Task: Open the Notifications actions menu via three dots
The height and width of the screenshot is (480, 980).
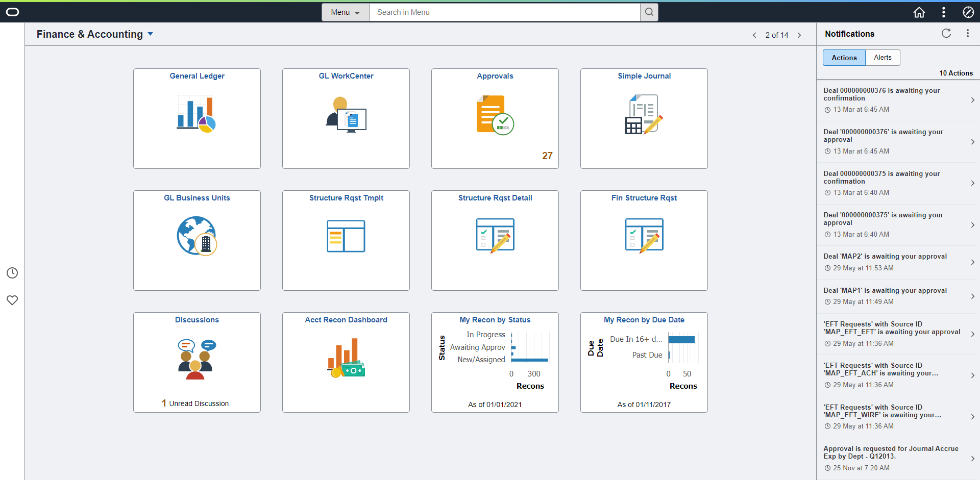Action: point(968,33)
